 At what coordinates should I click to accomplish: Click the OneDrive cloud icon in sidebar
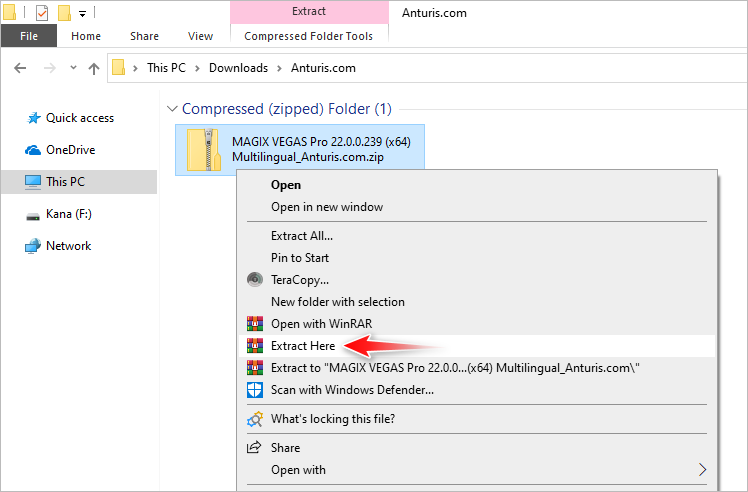click(x=32, y=150)
